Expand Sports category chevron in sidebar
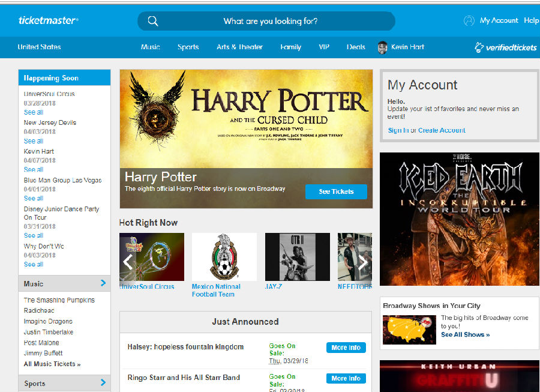The image size is (540, 392). (103, 382)
